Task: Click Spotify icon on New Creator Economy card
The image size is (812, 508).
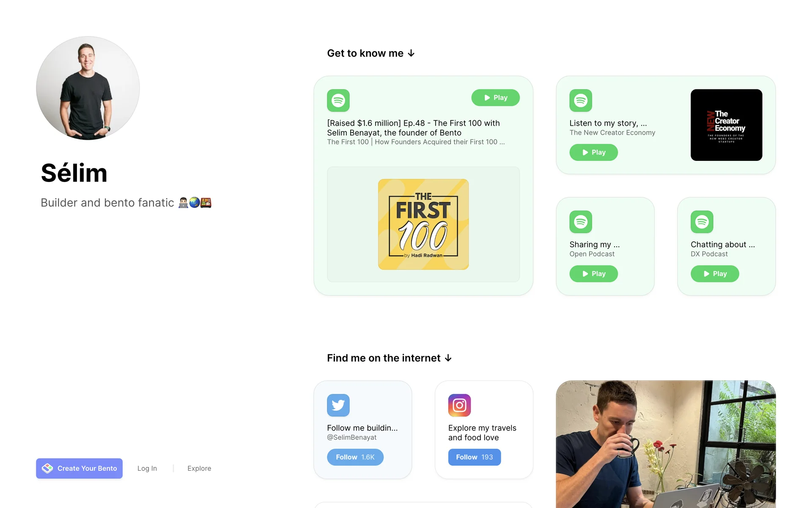Action: point(580,100)
